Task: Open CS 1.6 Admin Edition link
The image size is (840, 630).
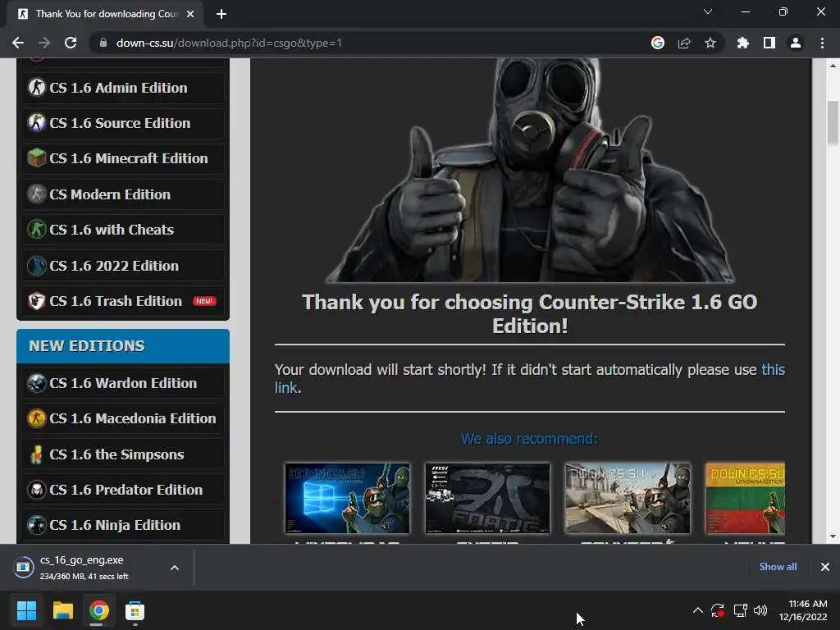Action: pyautogui.click(x=118, y=87)
